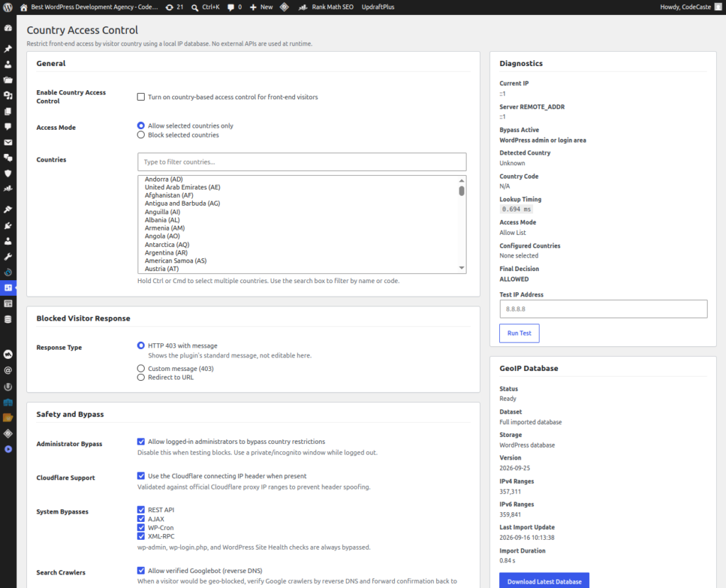The width and height of the screenshot is (726, 588).
Task: Click the countries list scrollbar thumb
Action: point(461,191)
